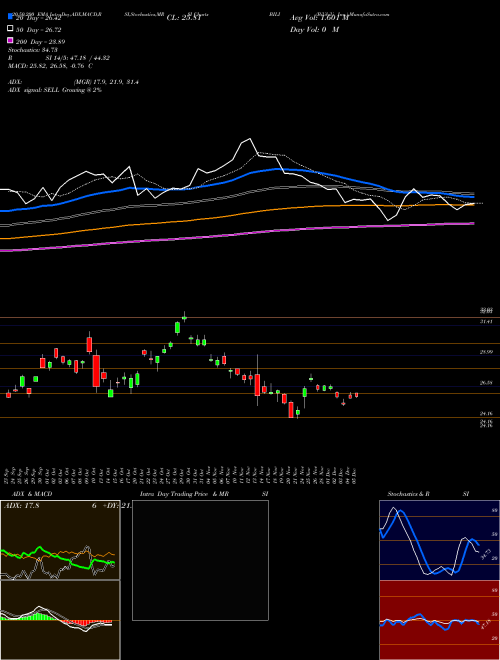Select the '50 Day = 26.72' legend text
This screenshot has width=500, height=660.
click(x=39, y=30)
